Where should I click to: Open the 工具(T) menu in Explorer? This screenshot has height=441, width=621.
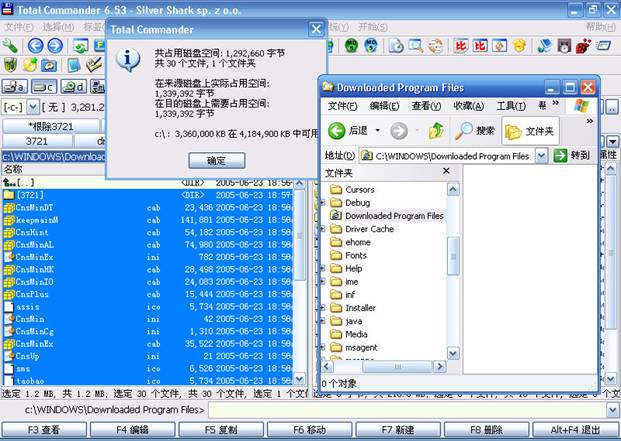pyautogui.click(x=511, y=106)
